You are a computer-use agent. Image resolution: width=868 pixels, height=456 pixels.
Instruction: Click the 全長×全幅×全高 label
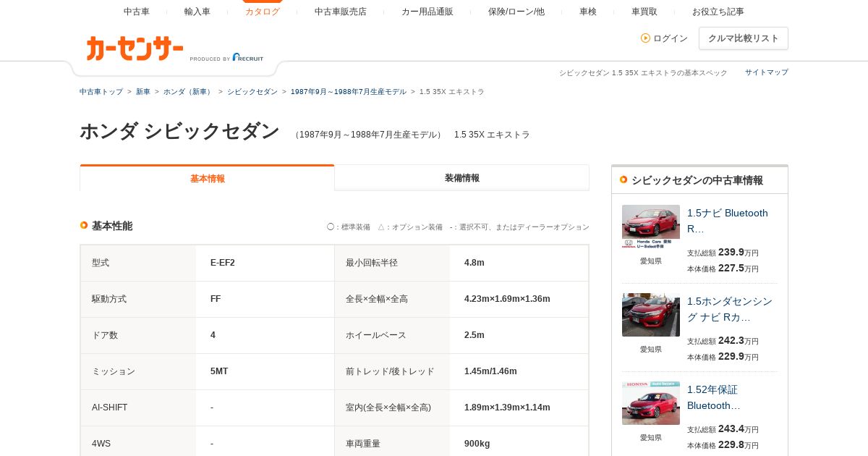click(376, 299)
